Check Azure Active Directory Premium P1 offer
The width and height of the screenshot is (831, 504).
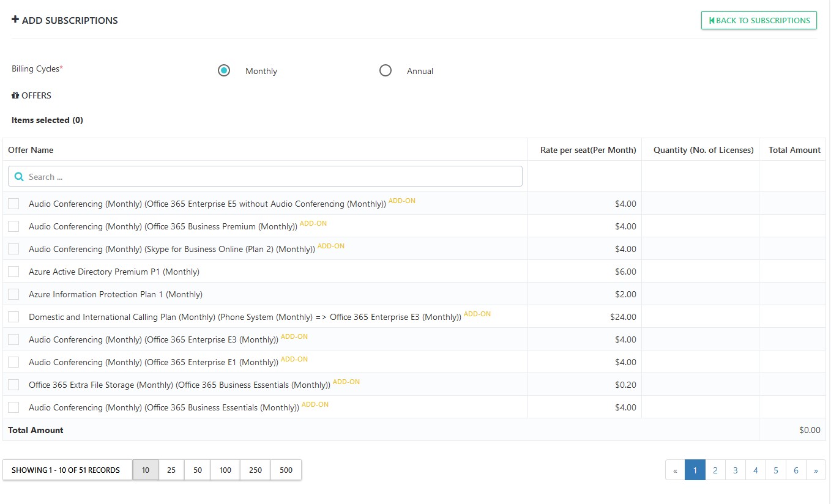point(13,272)
